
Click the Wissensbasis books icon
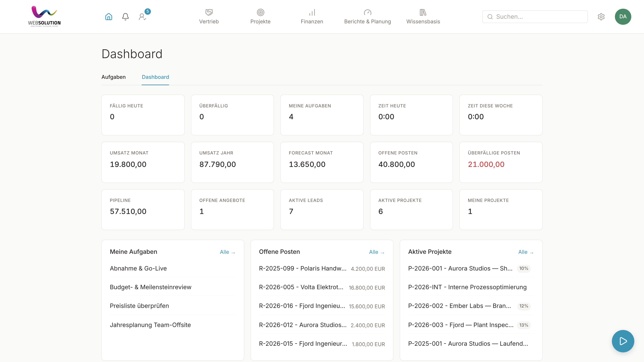(423, 12)
